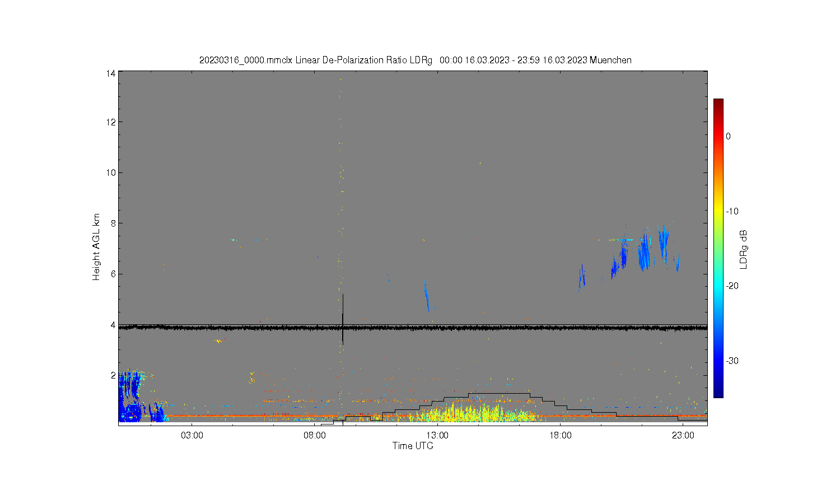
Task: Click the colorbar value 0
Action: (x=728, y=136)
